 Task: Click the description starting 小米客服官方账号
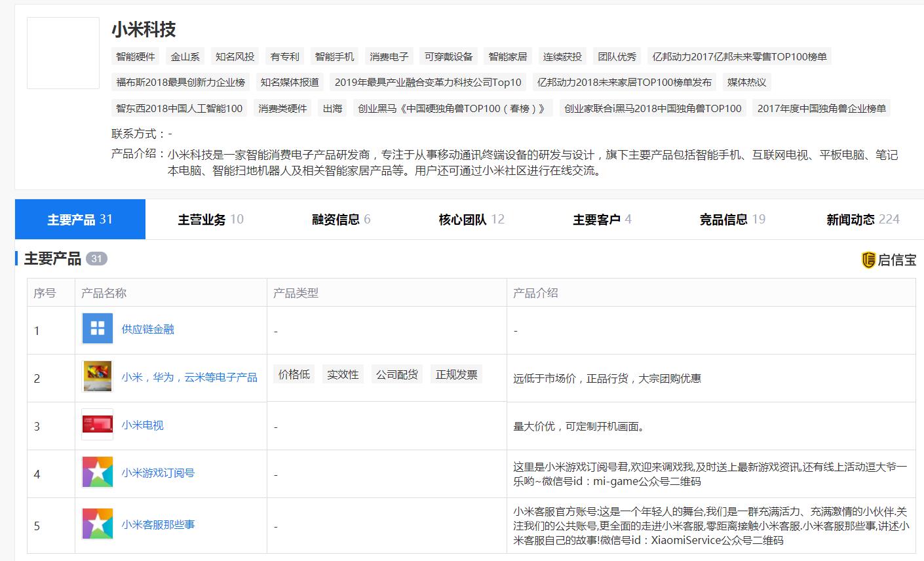coord(711,526)
